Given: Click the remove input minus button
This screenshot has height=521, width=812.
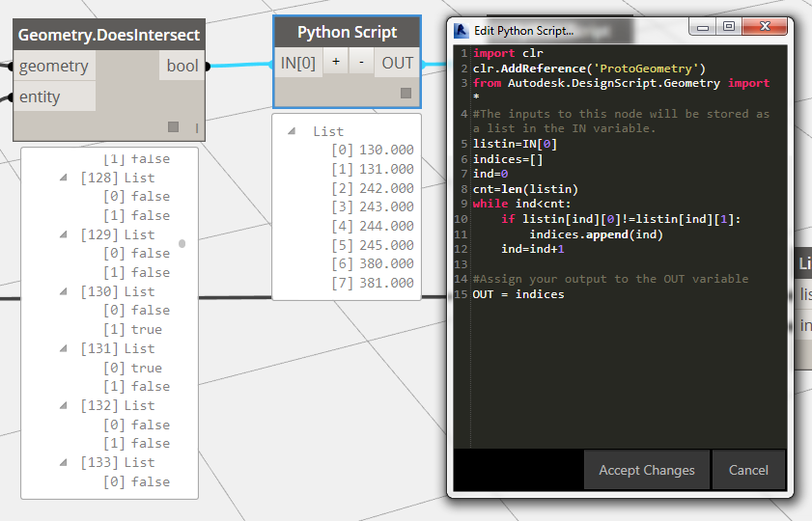Looking at the screenshot, I should point(361,63).
